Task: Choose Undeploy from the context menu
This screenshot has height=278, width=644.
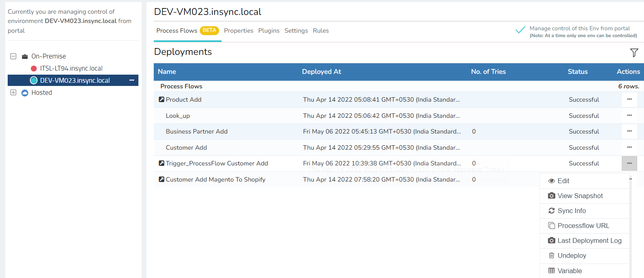Action: 571,256
